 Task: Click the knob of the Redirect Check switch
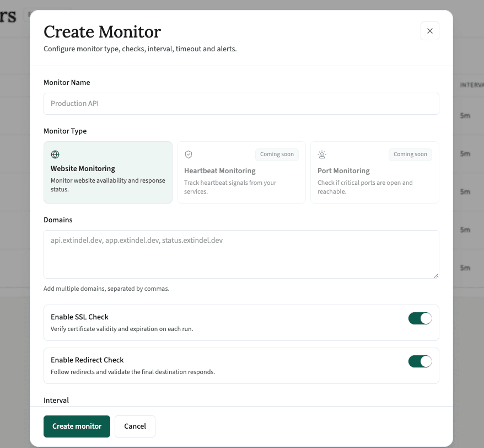coord(425,361)
